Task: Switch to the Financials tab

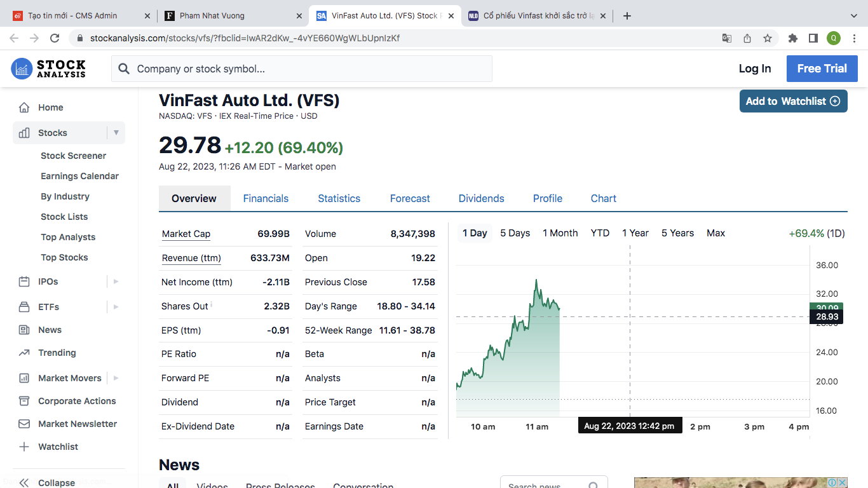Action: pos(266,198)
